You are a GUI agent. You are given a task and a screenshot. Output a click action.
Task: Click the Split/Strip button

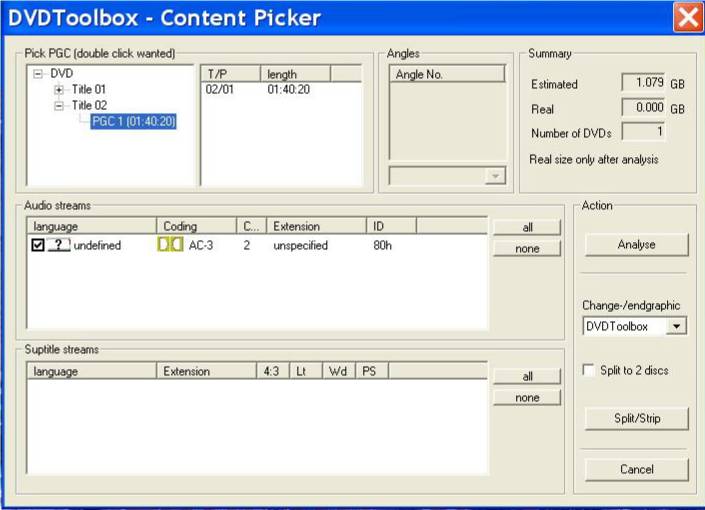(x=636, y=419)
